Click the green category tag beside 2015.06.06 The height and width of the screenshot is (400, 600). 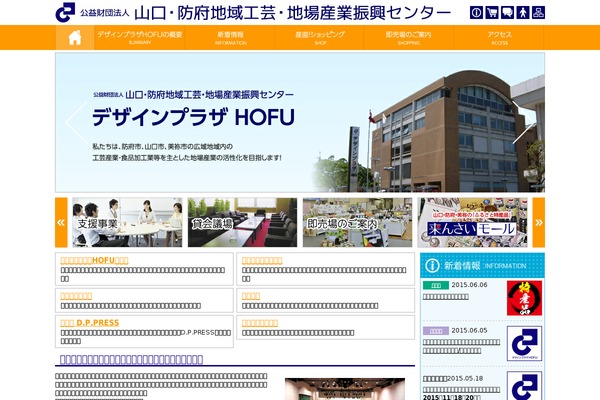[435, 285]
